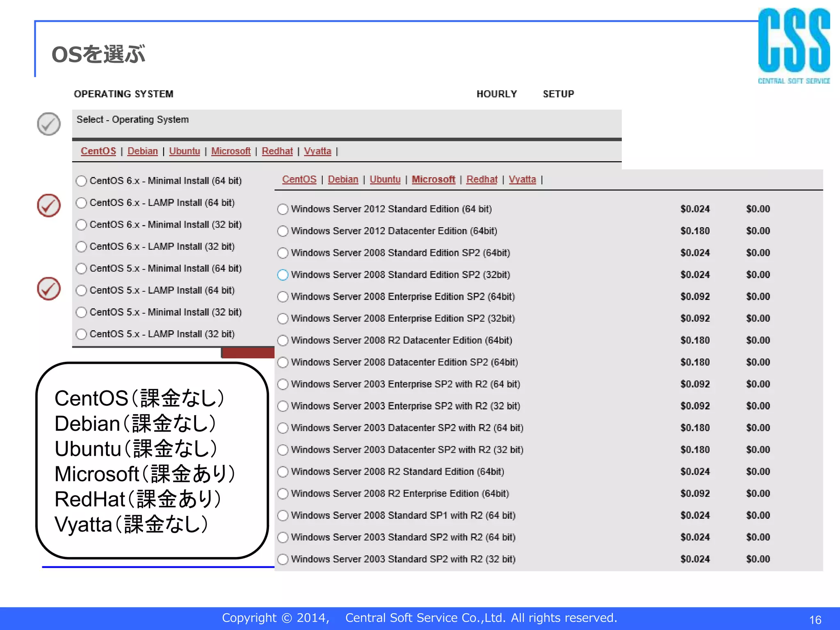Image resolution: width=840 pixels, height=630 pixels.
Task: Select CentOS 6.x - LAMP Install (32 bit)
Action: click(81, 247)
